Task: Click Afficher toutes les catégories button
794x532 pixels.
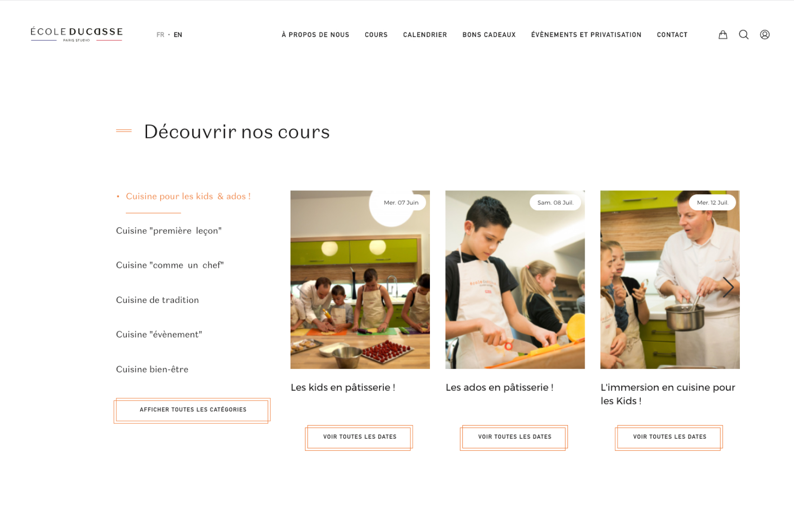Action: 192,410
